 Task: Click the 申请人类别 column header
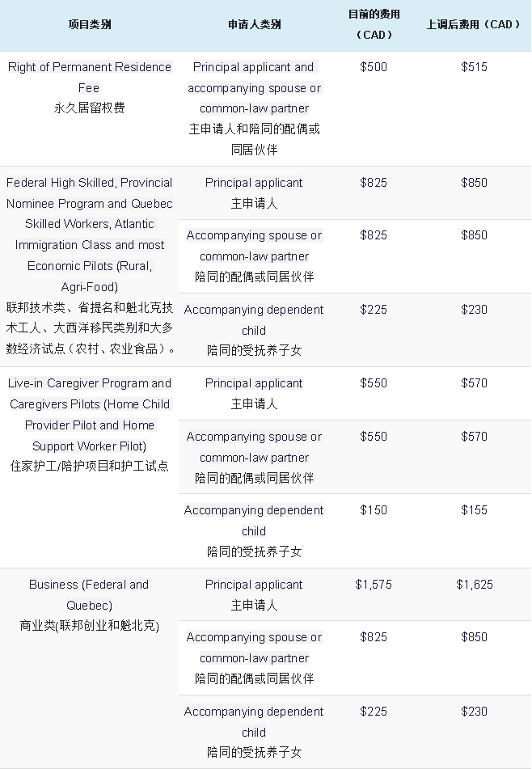tap(254, 24)
